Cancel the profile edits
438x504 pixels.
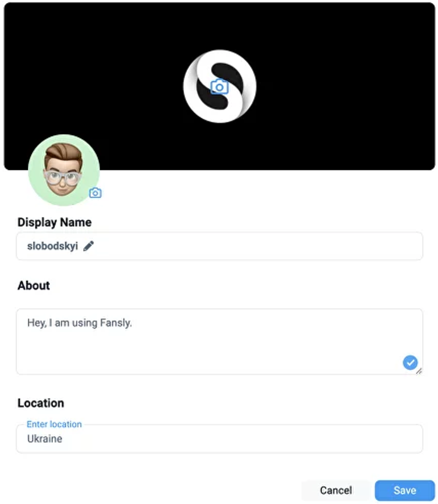[336, 490]
